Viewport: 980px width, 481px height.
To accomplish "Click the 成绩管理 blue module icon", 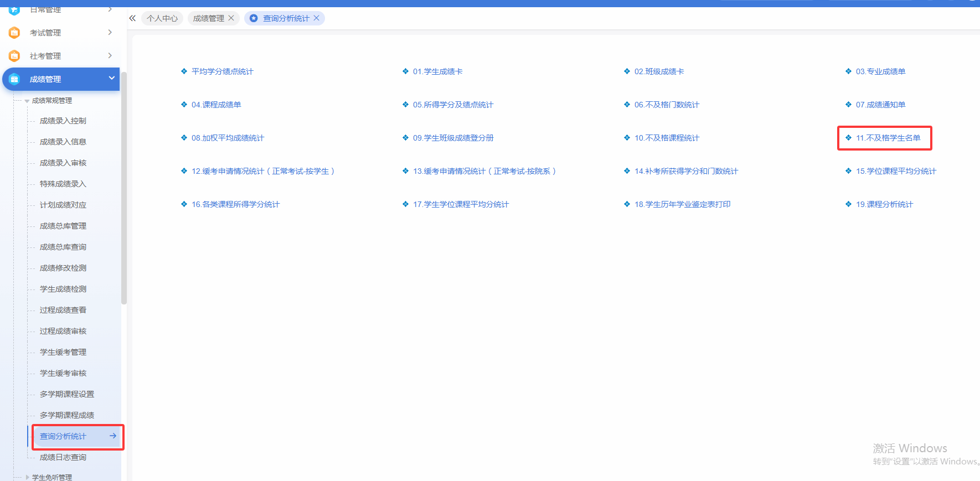I will pyautogui.click(x=14, y=79).
